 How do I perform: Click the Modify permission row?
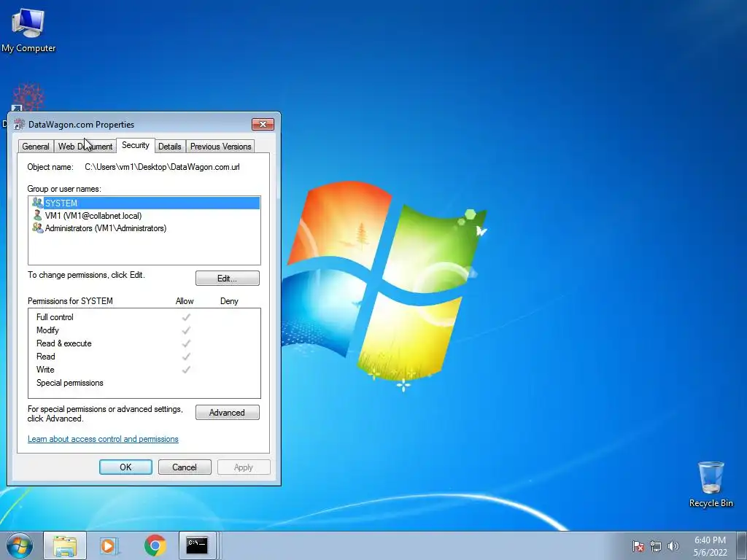[144, 330]
